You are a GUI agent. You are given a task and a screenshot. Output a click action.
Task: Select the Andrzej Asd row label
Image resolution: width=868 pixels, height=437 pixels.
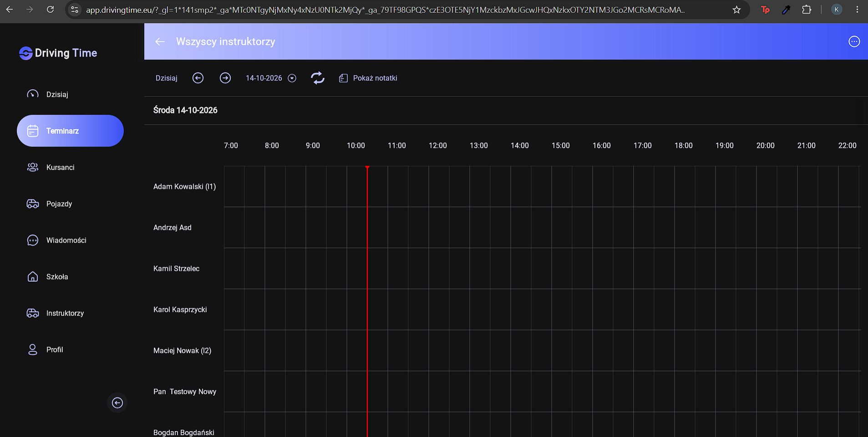click(173, 228)
